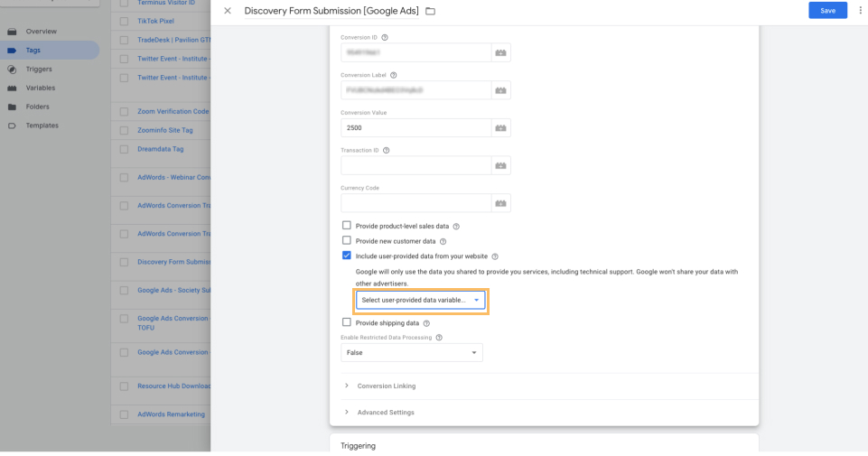Show help for Transaction ID
The image size is (868, 456).
point(387,151)
